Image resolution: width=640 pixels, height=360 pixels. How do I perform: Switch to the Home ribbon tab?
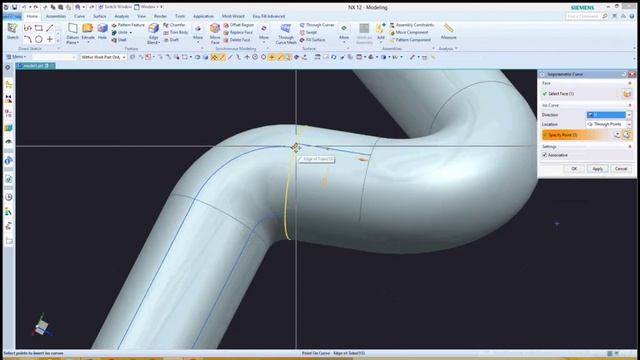32,16
